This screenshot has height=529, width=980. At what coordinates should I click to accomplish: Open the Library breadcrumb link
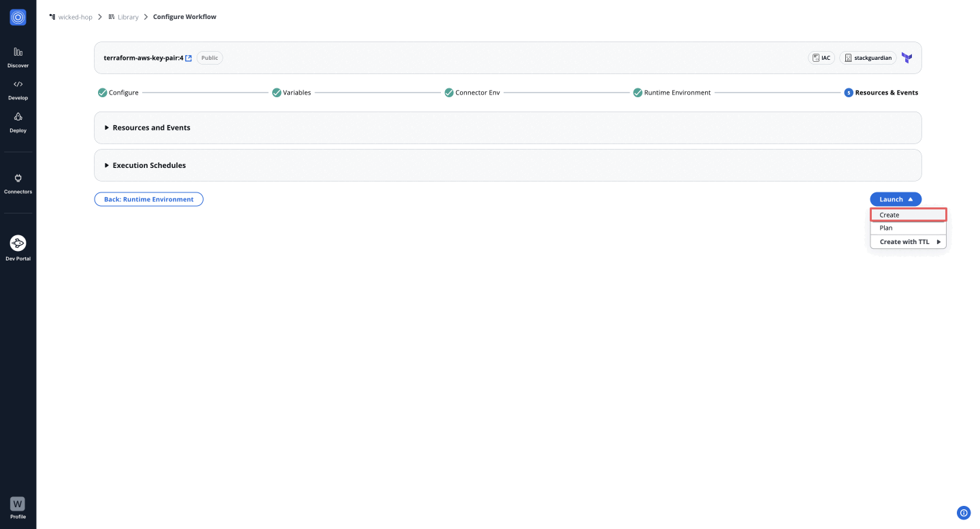[x=129, y=16]
